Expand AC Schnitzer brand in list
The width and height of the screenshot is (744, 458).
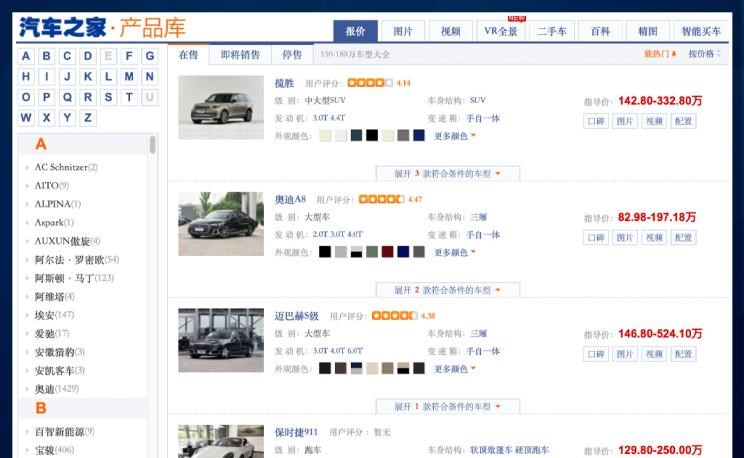click(66, 167)
